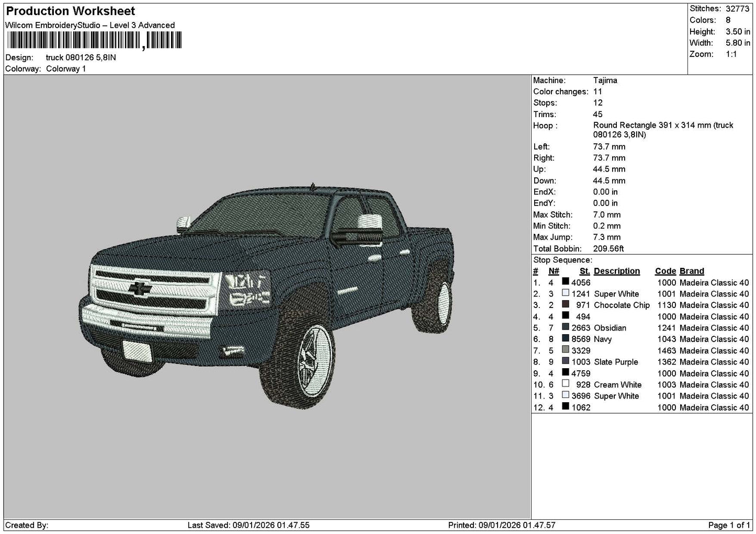The height and width of the screenshot is (534, 756).
Task: Select the Cream White 928 color swatch
Action: click(566, 384)
